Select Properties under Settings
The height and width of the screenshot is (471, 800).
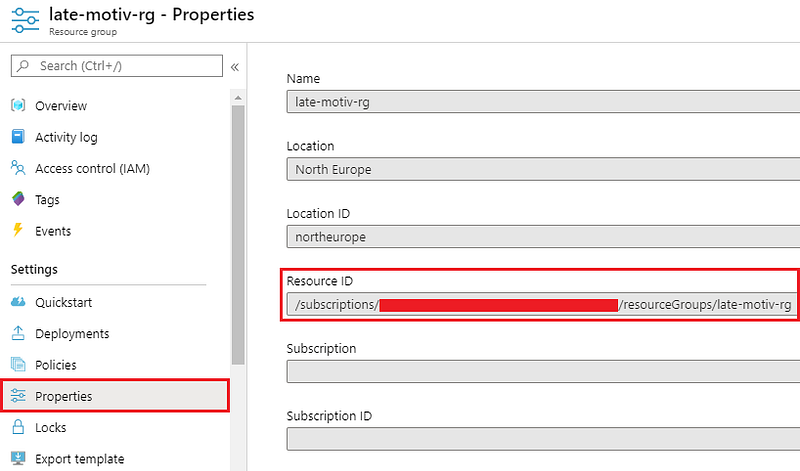pos(116,396)
